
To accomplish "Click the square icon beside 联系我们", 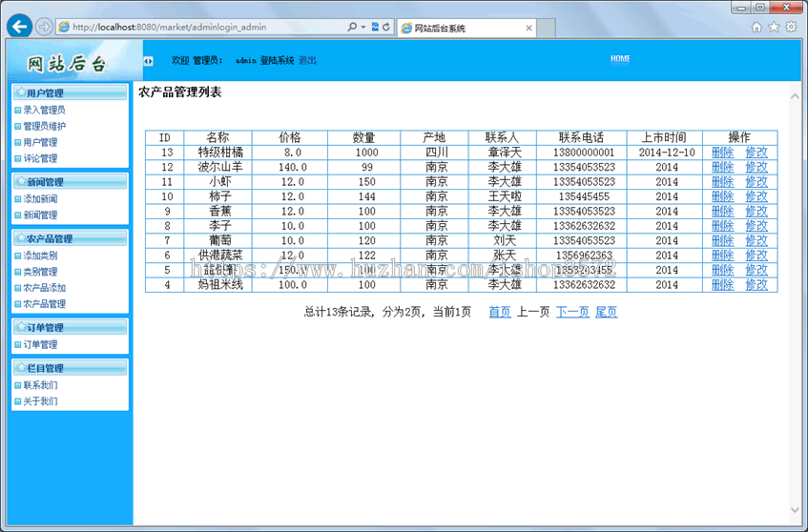I will tap(18, 385).
